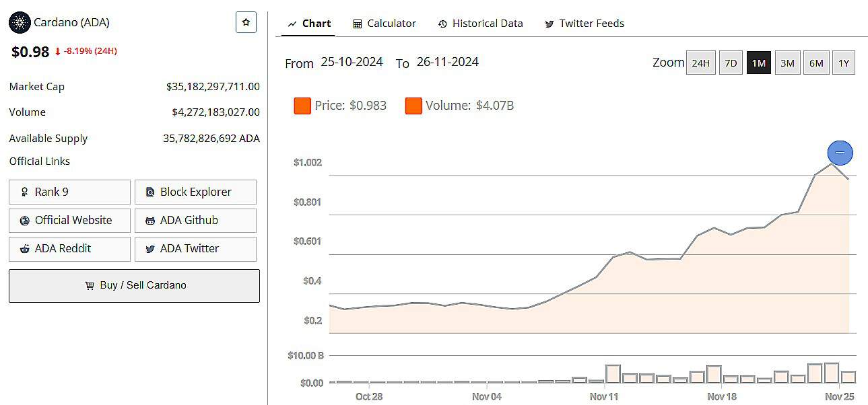Image resolution: width=868 pixels, height=405 pixels.
Task: Click the star favorite icon
Action: click(246, 22)
